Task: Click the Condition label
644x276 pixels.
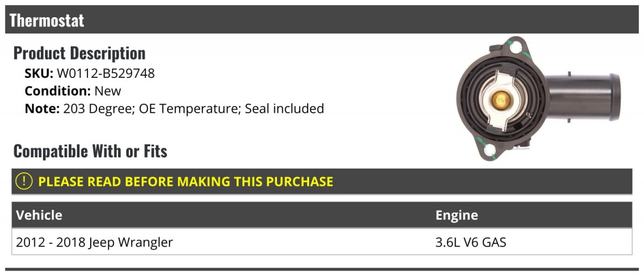Action: point(58,91)
